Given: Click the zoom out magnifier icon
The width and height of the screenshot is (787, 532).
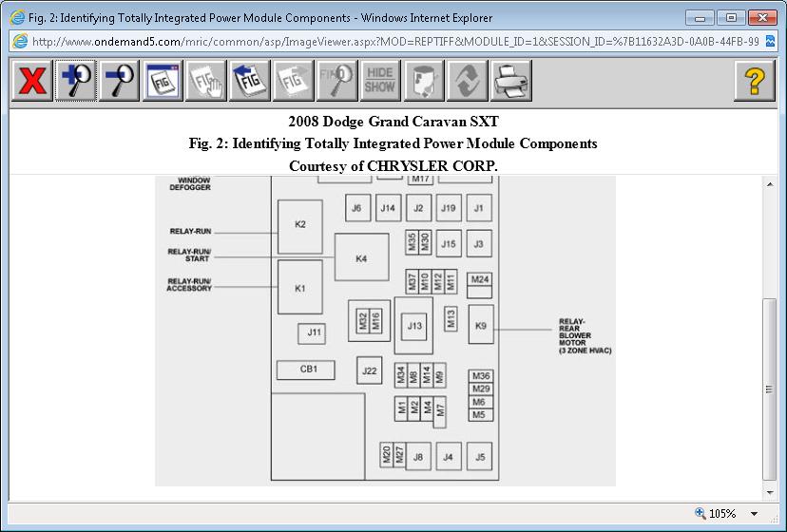Looking at the screenshot, I should pos(120,82).
